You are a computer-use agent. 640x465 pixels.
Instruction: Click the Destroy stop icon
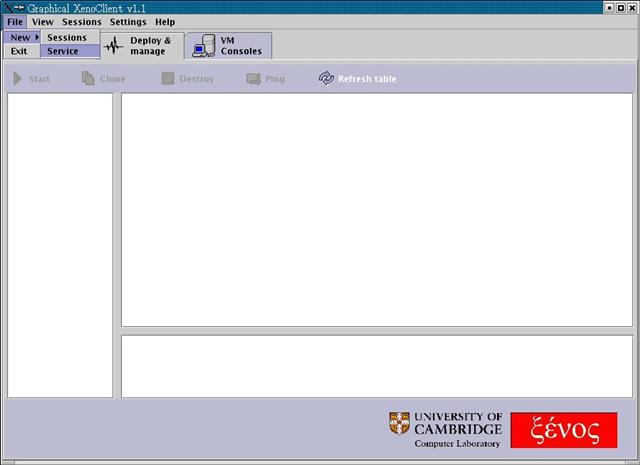coord(168,78)
